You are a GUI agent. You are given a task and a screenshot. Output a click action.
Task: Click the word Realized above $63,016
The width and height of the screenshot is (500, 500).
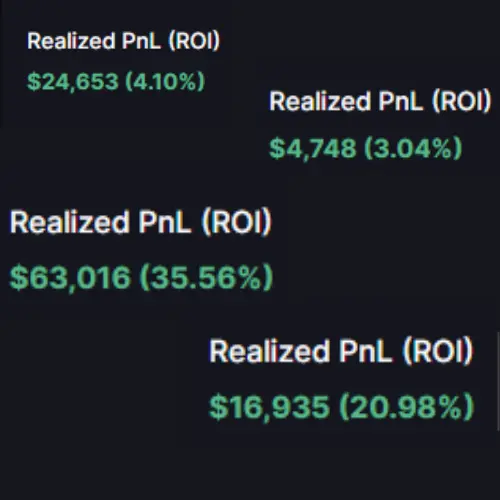[x=70, y=222]
